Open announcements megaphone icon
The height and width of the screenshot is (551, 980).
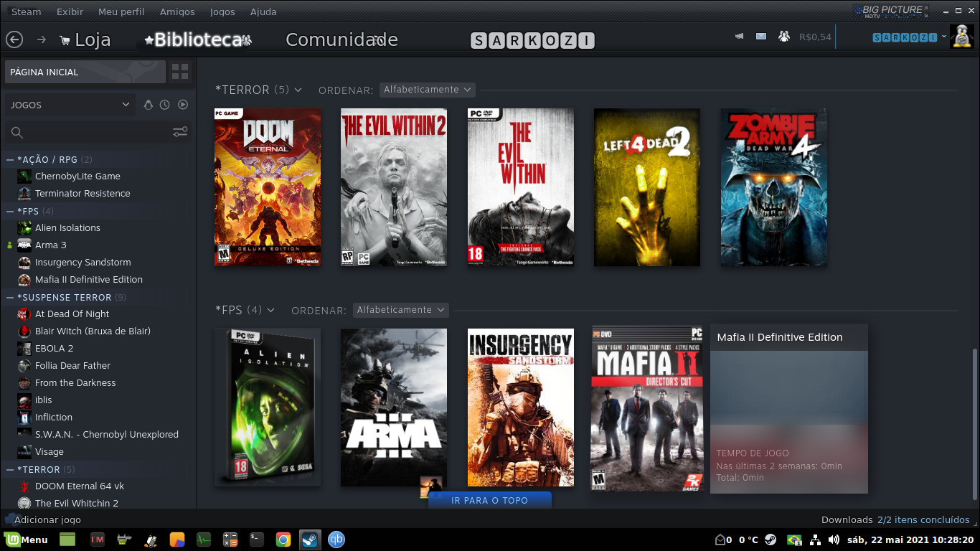(x=739, y=37)
